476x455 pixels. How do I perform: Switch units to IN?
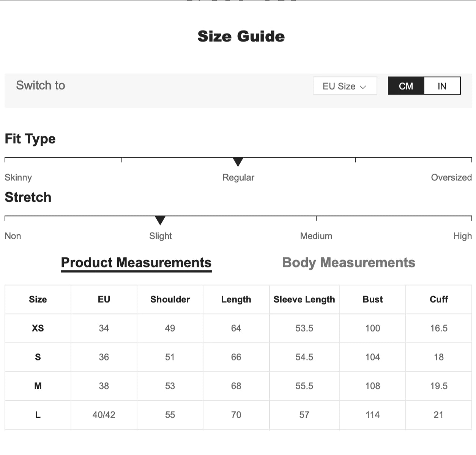click(442, 86)
